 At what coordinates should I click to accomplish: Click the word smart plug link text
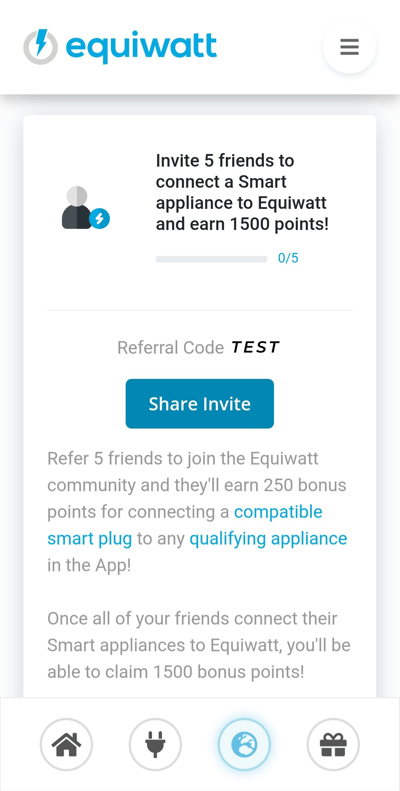pyautogui.click(x=89, y=539)
